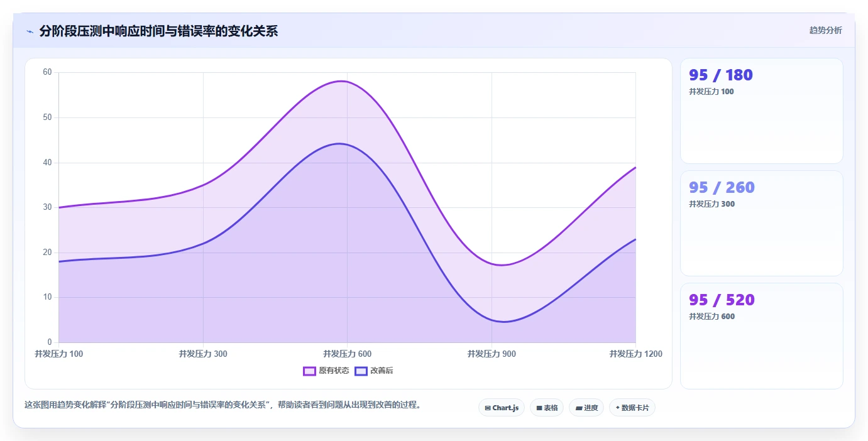Viewport: 868px width, 441px height.
Task: Click the 进度 chip label
Action: (x=591, y=408)
